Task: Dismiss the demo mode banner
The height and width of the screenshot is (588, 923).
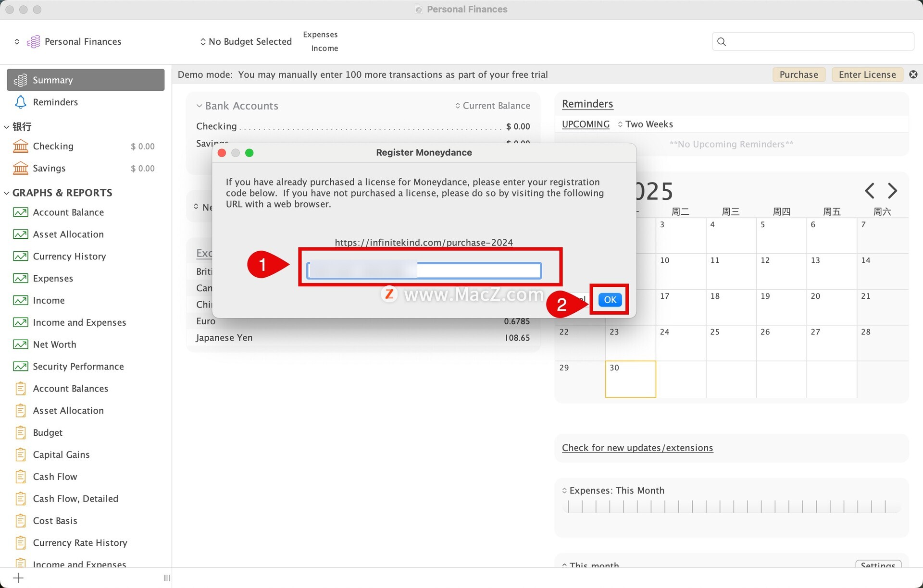Action: (913, 74)
